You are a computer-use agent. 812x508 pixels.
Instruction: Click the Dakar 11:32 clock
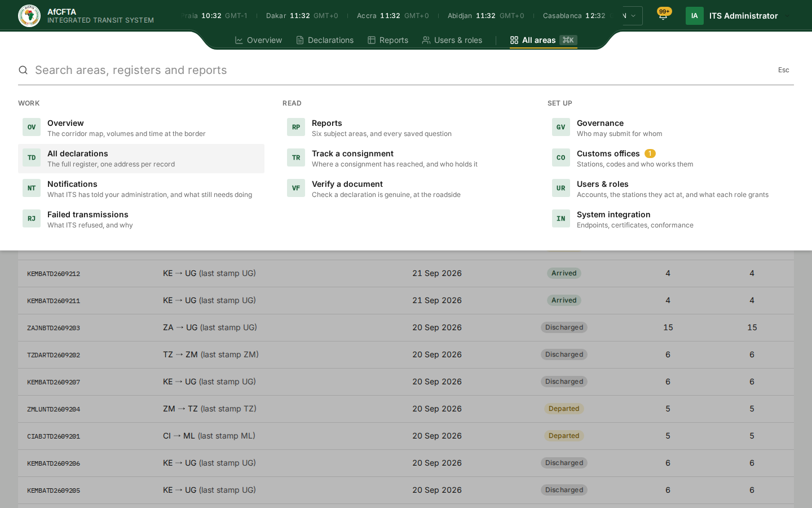[302, 16]
